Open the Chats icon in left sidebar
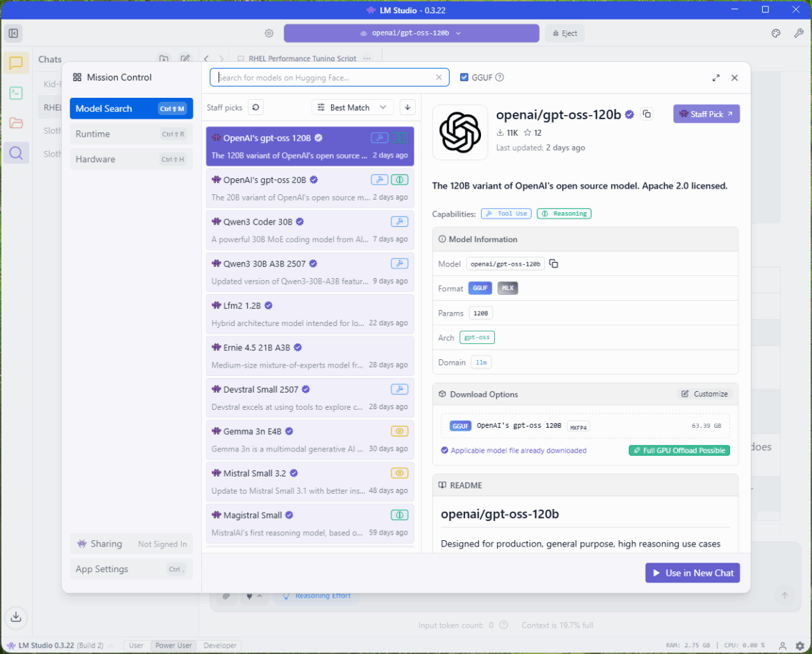Image resolution: width=812 pixels, height=654 pixels. (16, 63)
